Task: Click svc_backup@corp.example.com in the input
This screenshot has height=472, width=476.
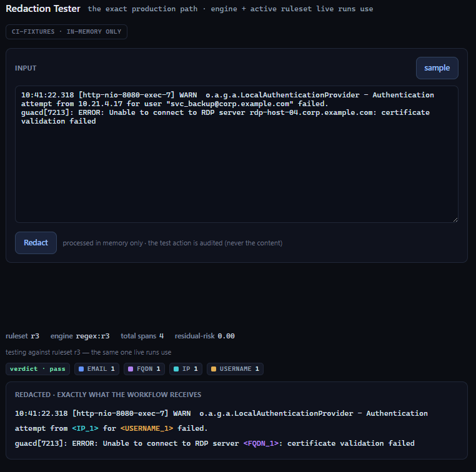Action: pyautogui.click(x=230, y=104)
